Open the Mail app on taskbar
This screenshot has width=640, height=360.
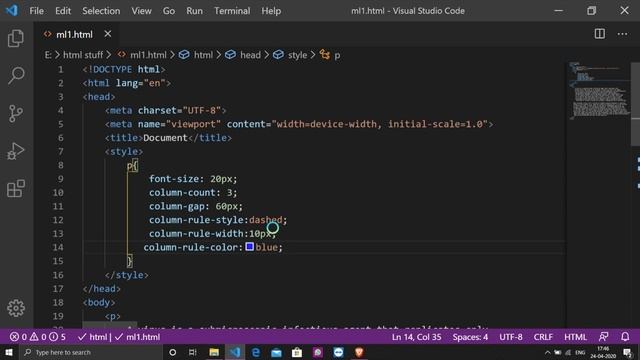pyautogui.click(x=276, y=352)
